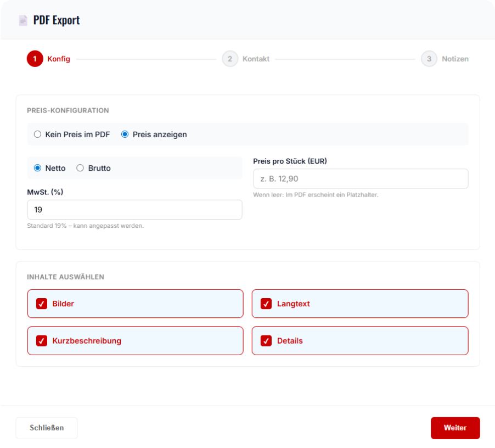Click the step 3 circle indicator
The width and height of the screenshot is (495, 448).
429,59
